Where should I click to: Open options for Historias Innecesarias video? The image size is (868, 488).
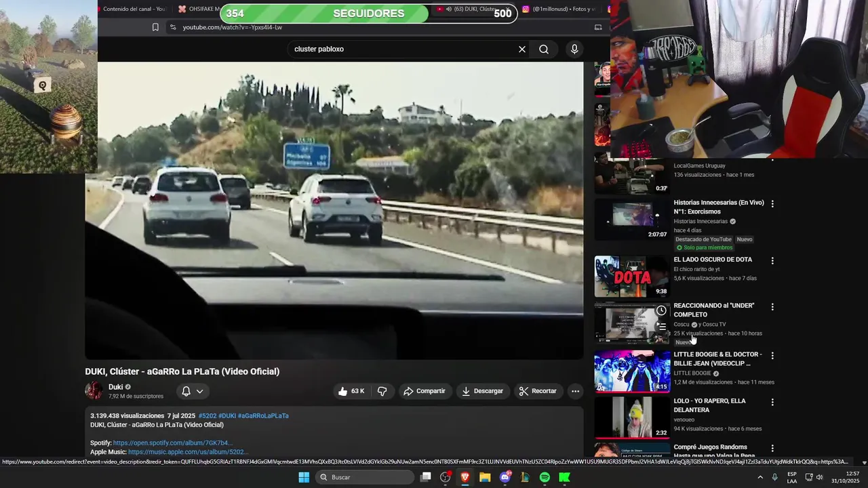point(772,203)
